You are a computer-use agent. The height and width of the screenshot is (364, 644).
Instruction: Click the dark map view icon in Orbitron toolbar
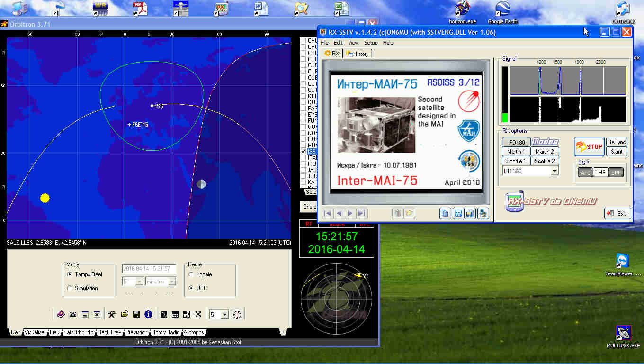[163, 314]
